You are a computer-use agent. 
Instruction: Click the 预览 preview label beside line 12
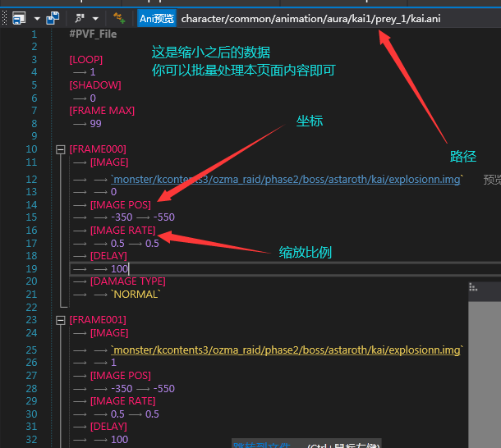coord(491,179)
